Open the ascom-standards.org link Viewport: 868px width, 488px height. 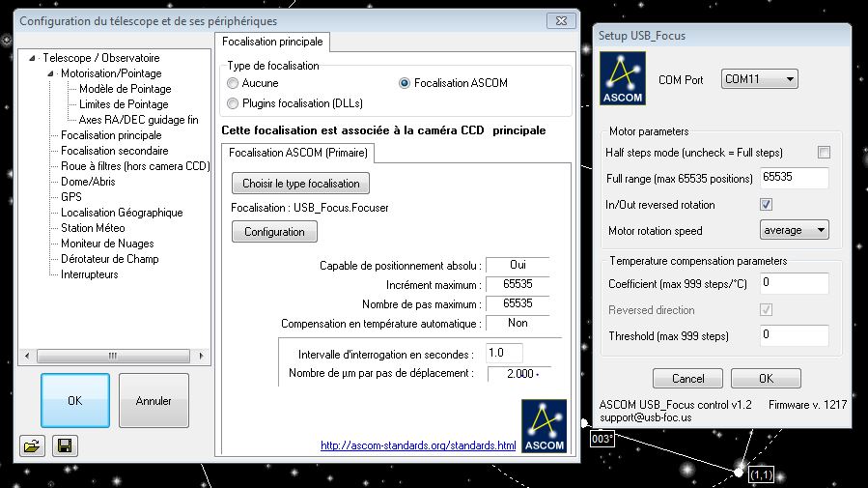[x=418, y=445]
